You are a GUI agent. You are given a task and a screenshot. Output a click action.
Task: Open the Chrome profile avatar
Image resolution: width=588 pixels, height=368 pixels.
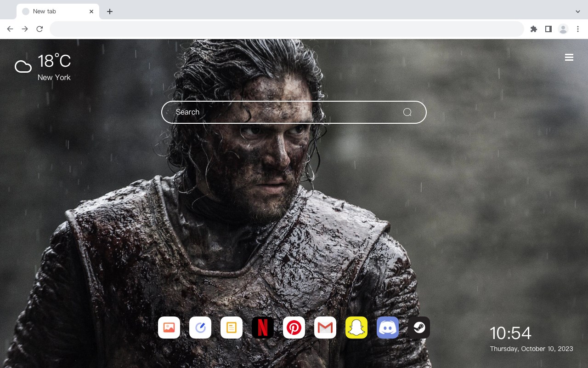pyautogui.click(x=563, y=29)
